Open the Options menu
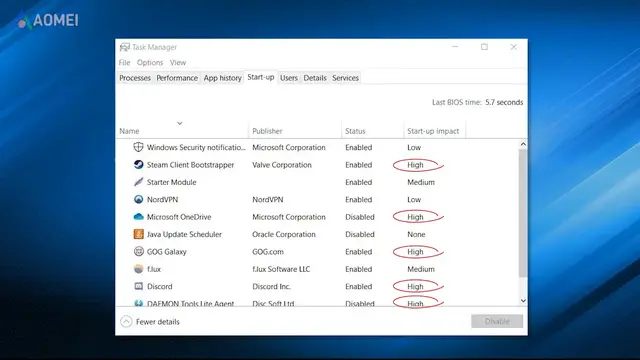This screenshot has height=360, width=640. 150,62
